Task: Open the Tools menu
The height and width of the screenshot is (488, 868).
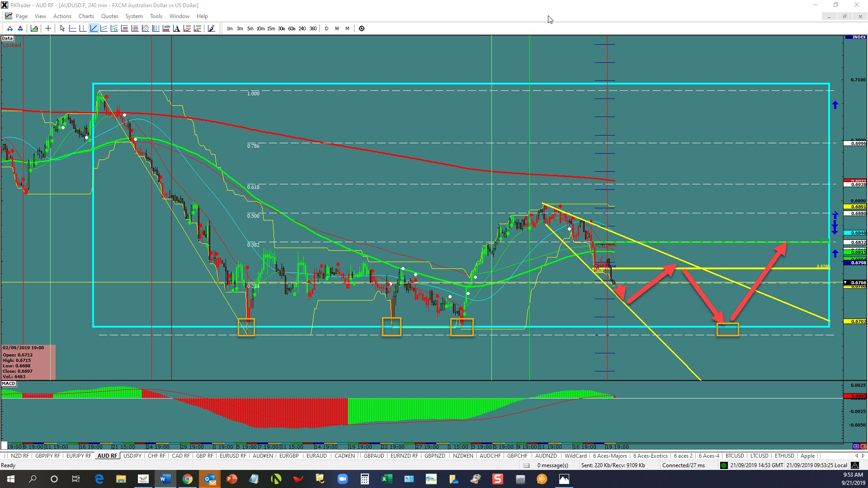Action: [156, 16]
